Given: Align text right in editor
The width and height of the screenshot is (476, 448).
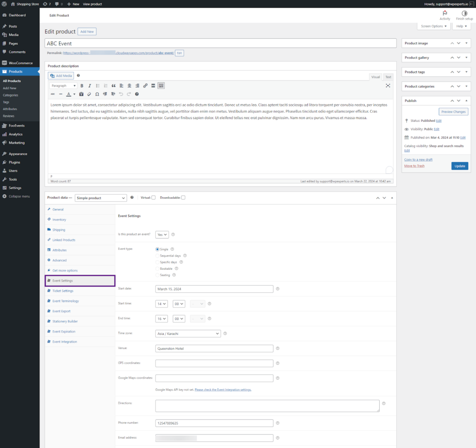Looking at the screenshot, I should [137, 86].
